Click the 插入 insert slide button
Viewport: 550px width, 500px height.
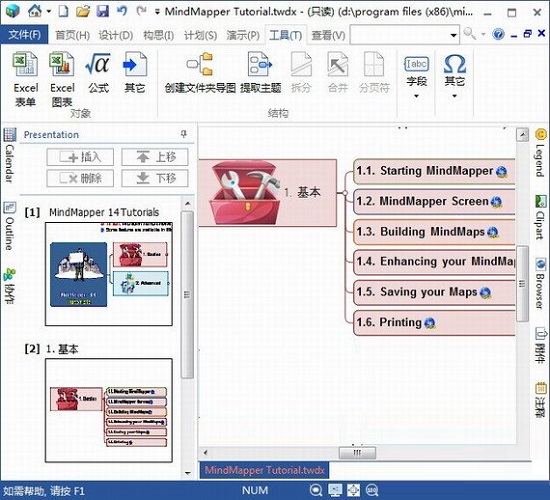tap(80, 157)
